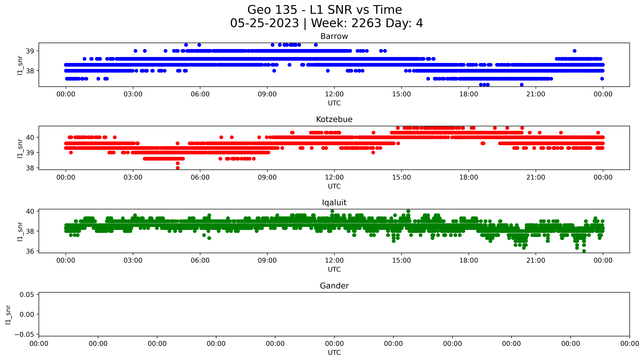This screenshot has height=361, width=644.
Task: Click the '0.05' y-axis tick on the Gander chart
Action: pos(27,295)
